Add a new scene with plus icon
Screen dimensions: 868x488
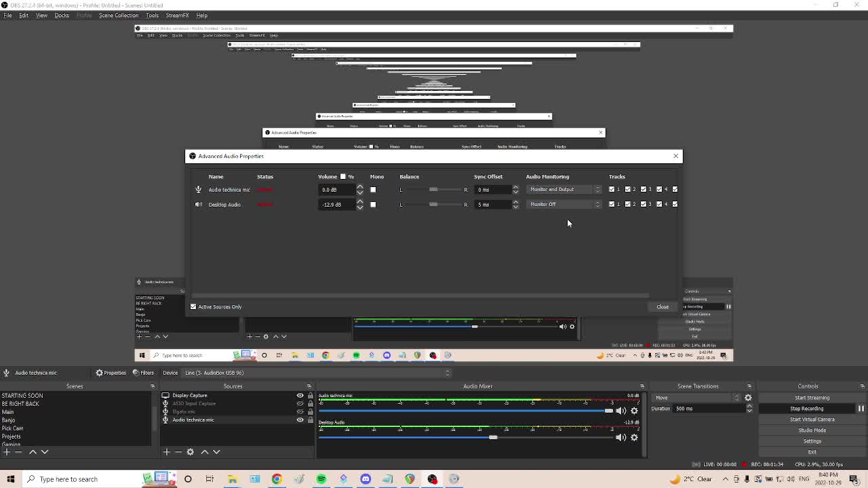[x=6, y=452]
